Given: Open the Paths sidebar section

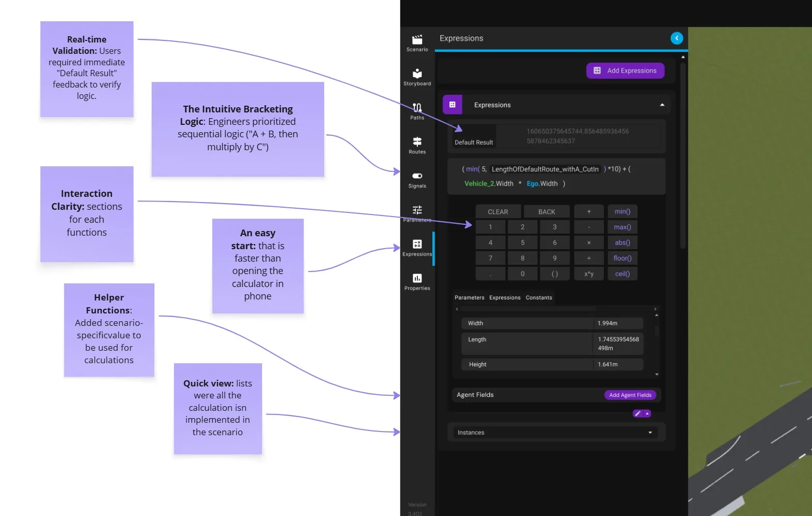Looking at the screenshot, I should [x=417, y=111].
